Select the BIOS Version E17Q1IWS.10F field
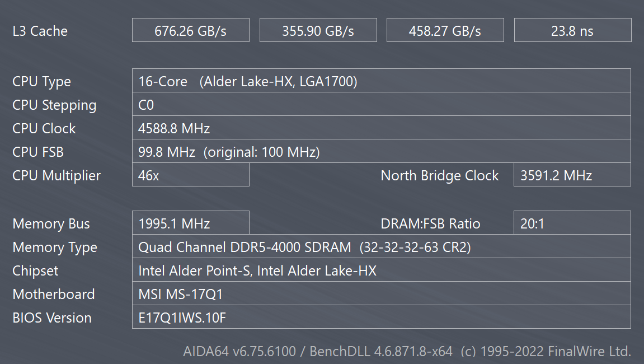 coord(381,318)
